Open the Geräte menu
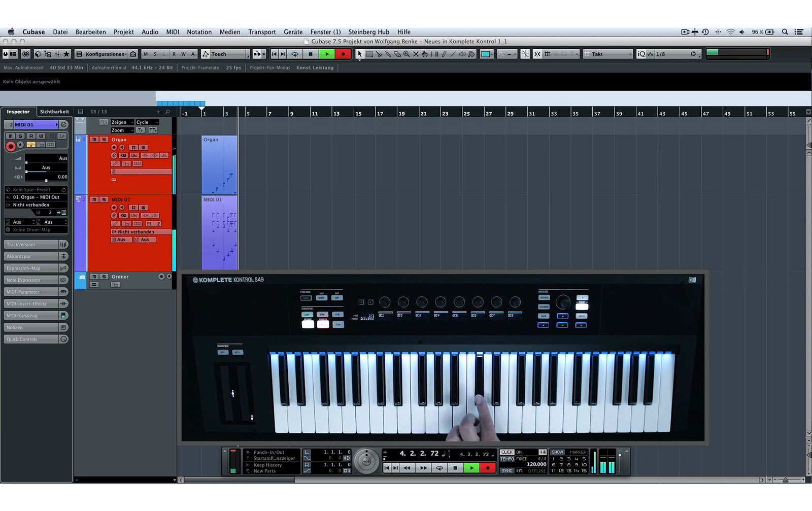 coord(293,31)
